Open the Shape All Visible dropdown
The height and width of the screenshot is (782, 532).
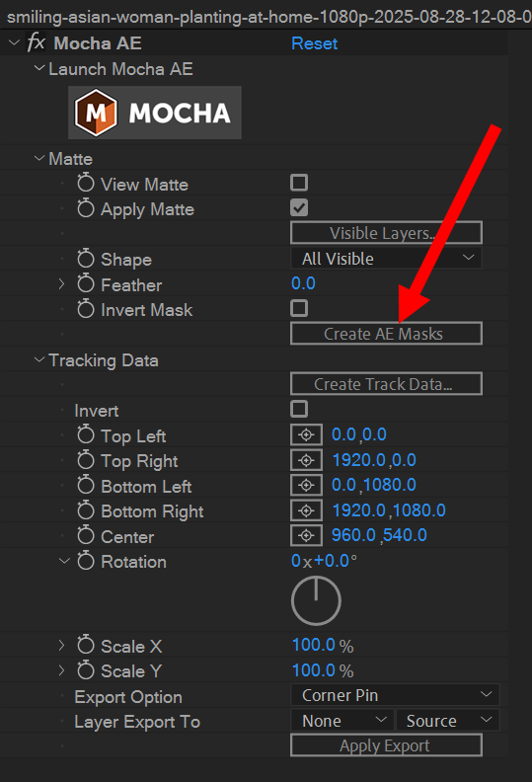(x=386, y=259)
